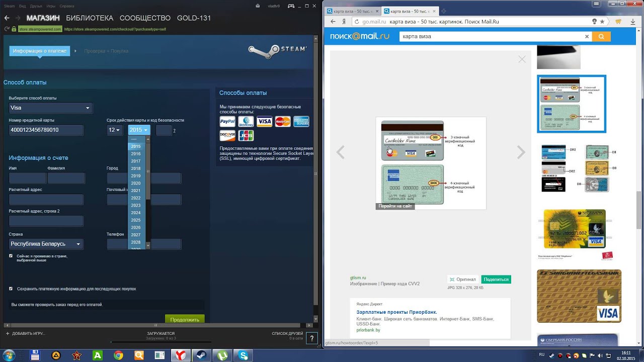Image resolution: width=644 pixels, height=362 pixels.
Task: Click the JCB payment logo
Action: [246, 136]
